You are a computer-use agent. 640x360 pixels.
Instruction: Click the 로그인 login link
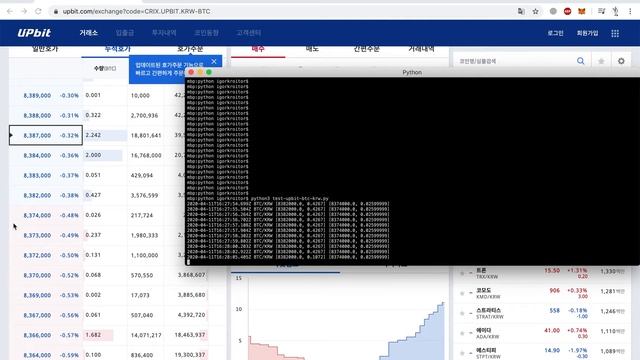[556, 33]
